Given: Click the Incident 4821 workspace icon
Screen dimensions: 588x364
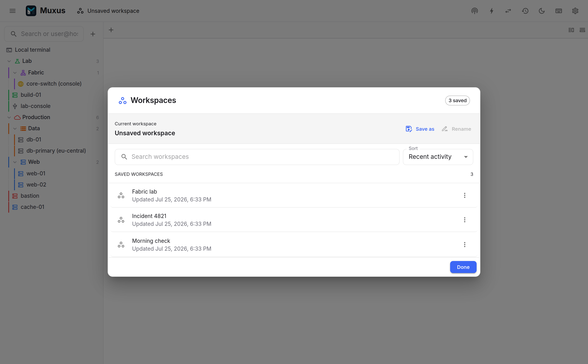Looking at the screenshot, I should pos(121,220).
